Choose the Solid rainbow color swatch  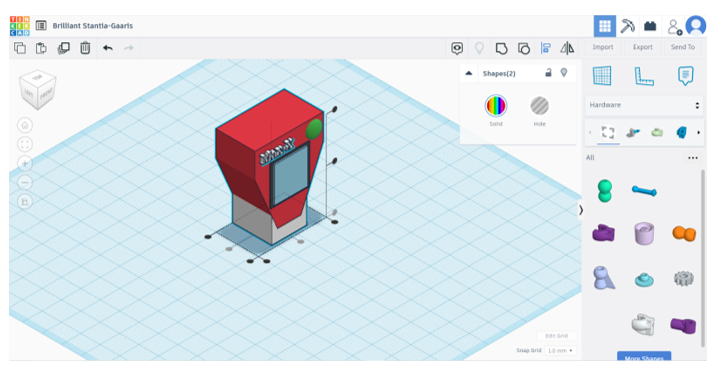[x=496, y=106]
